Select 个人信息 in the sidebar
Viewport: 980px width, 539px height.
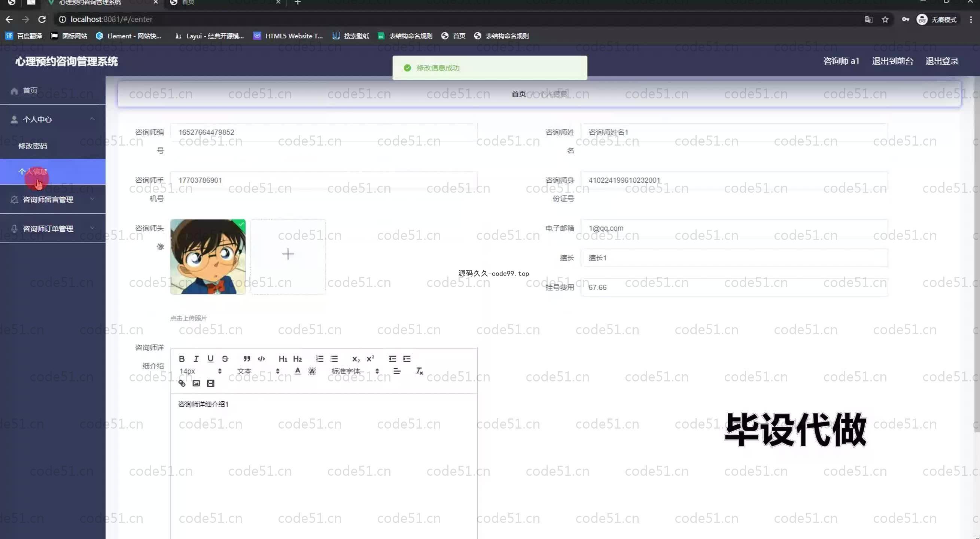52,171
